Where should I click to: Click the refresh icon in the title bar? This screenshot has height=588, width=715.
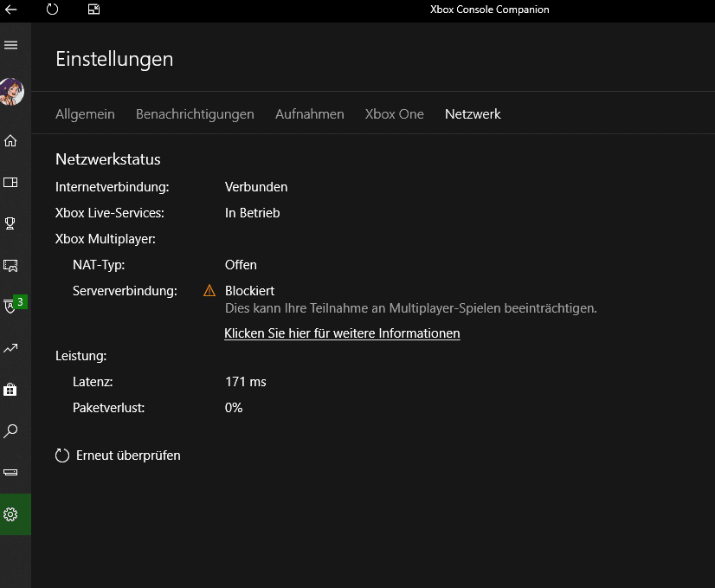pyautogui.click(x=53, y=10)
